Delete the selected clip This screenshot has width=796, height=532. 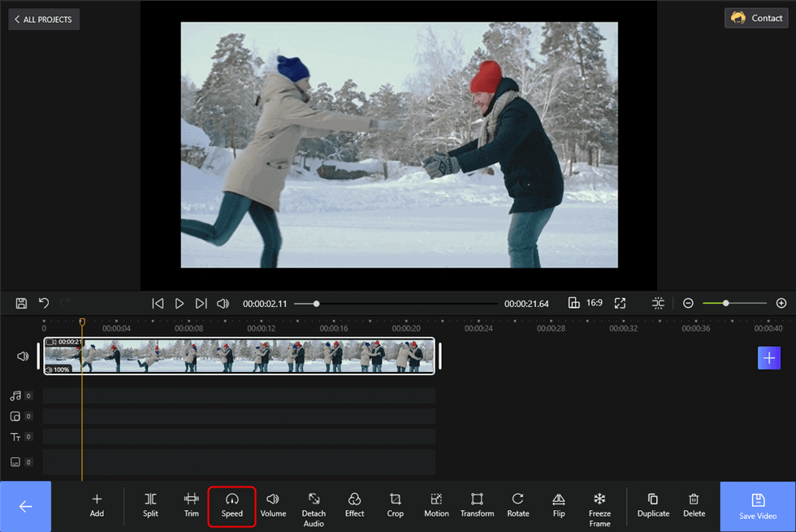[x=694, y=505]
